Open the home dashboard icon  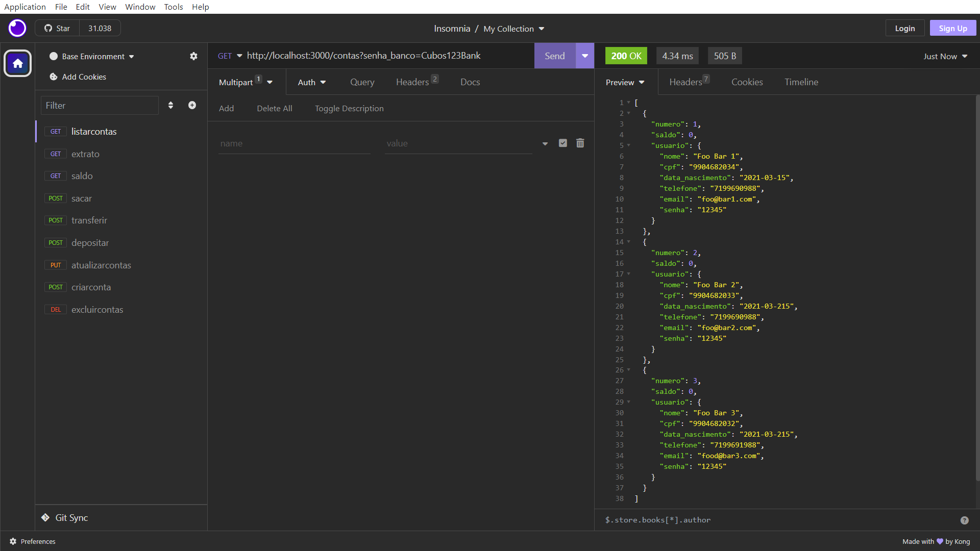coord(18,64)
